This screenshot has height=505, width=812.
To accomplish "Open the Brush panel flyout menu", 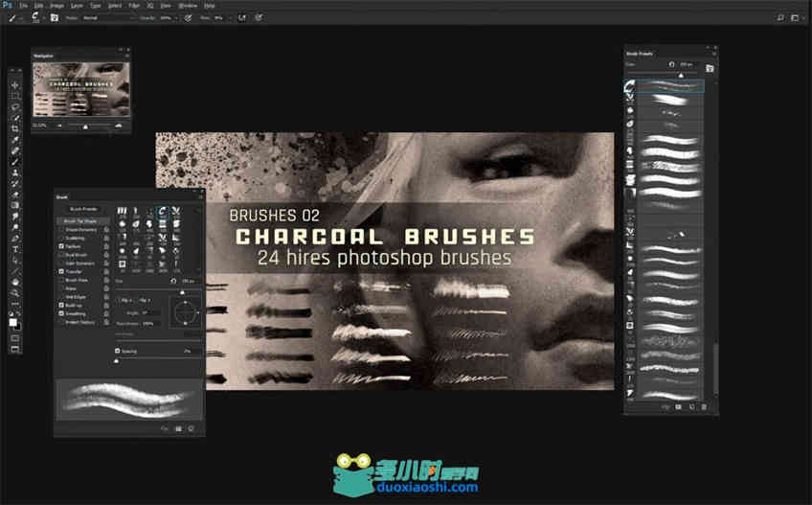I will [201, 197].
